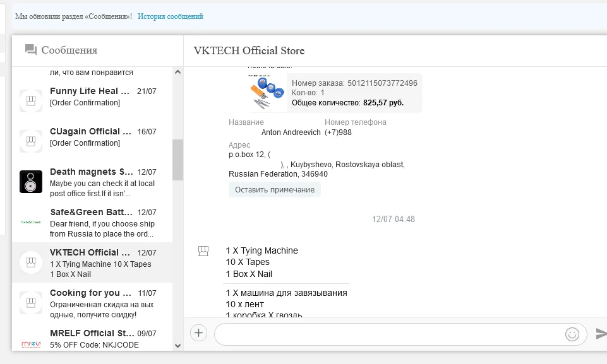The image size is (607, 364).
Task: Click the send message arrow icon
Action: (601, 334)
